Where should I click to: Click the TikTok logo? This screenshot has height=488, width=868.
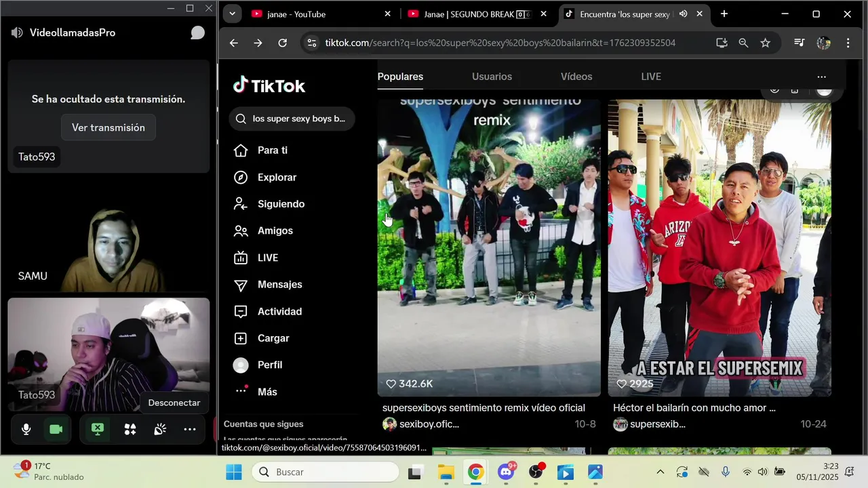[269, 85]
